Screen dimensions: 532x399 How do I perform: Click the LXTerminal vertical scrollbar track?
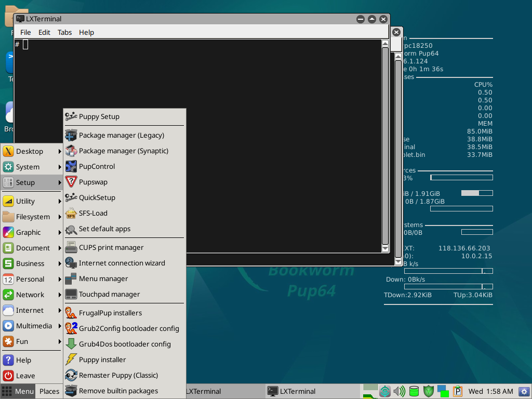click(x=385, y=146)
